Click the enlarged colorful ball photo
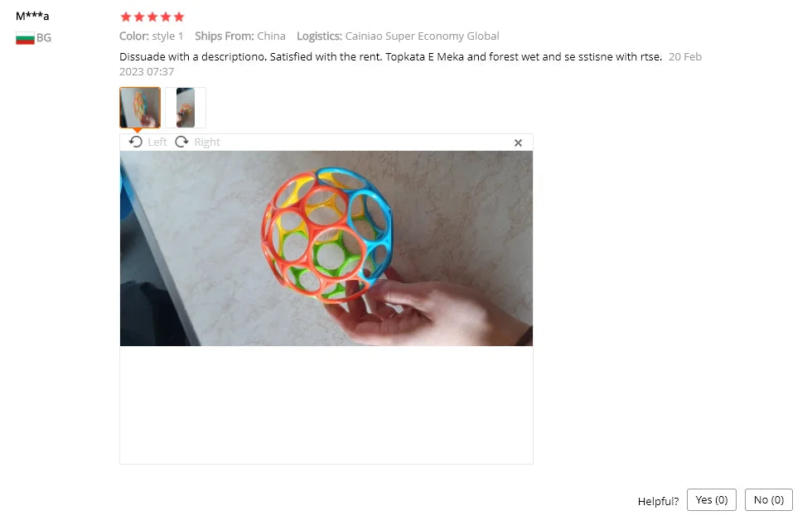This screenshot has height=530, width=812. coord(326,248)
